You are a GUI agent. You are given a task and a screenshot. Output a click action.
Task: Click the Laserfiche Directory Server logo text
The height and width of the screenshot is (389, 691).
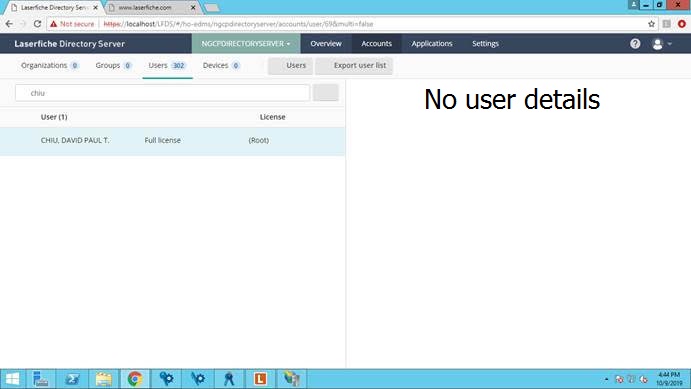pos(70,44)
